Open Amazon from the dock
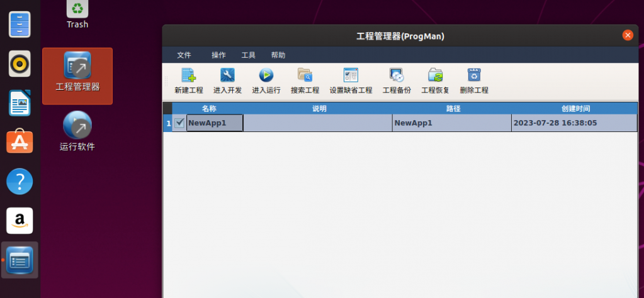The width and height of the screenshot is (644, 298). tap(20, 221)
